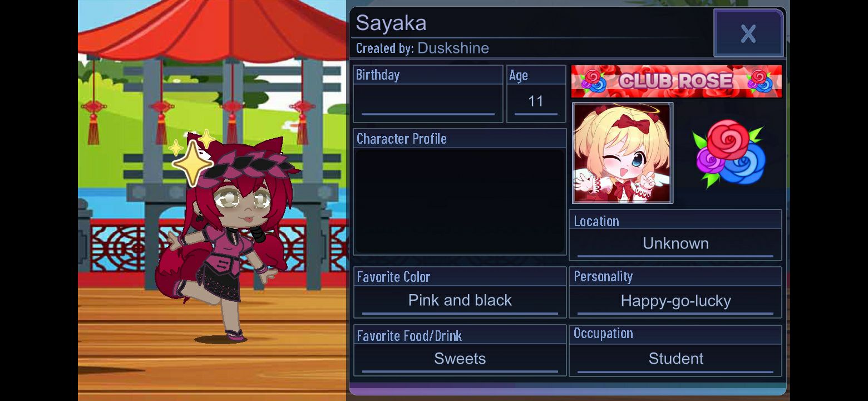868x401 pixels.
Task: Edit Favorite Color Pink and black
Action: 460,301
